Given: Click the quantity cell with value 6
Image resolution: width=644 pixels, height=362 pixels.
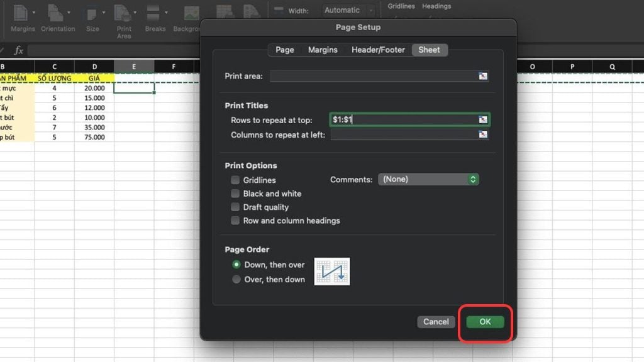Looking at the screenshot, I should click(54, 107).
